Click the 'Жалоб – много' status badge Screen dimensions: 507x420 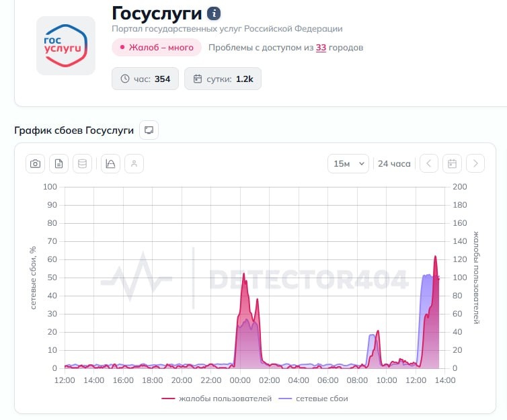point(157,48)
